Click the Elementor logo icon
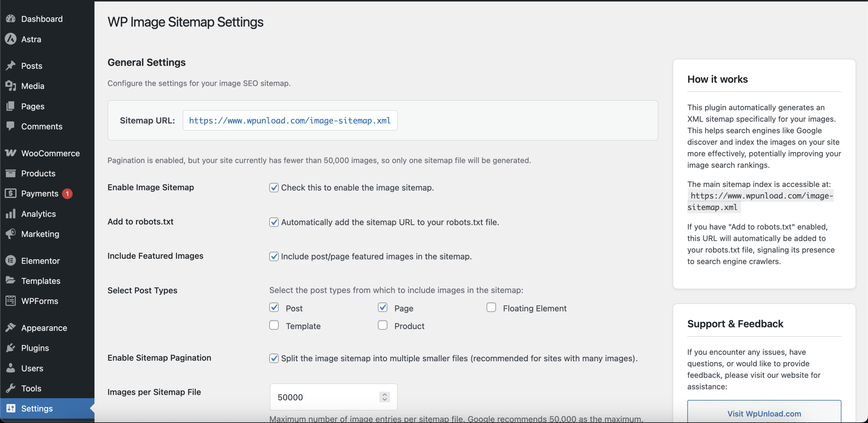This screenshot has height=423, width=868. pyautogui.click(x=11, y=261)
